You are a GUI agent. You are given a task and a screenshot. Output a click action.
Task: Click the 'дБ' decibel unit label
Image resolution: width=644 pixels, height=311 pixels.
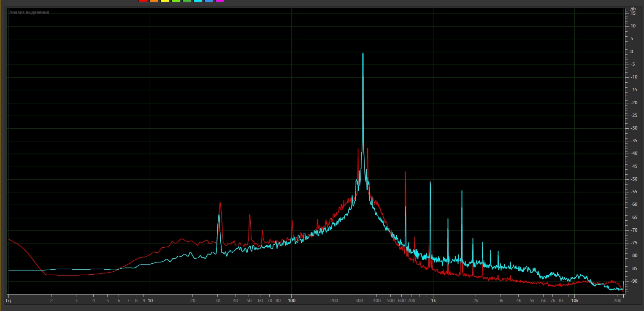(633, 8)
